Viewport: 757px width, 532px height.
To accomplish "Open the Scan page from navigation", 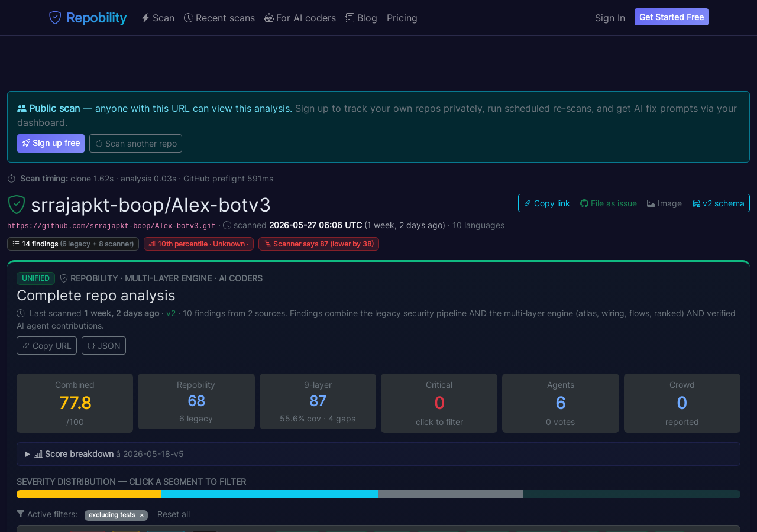I will click(x=158, y=18).
